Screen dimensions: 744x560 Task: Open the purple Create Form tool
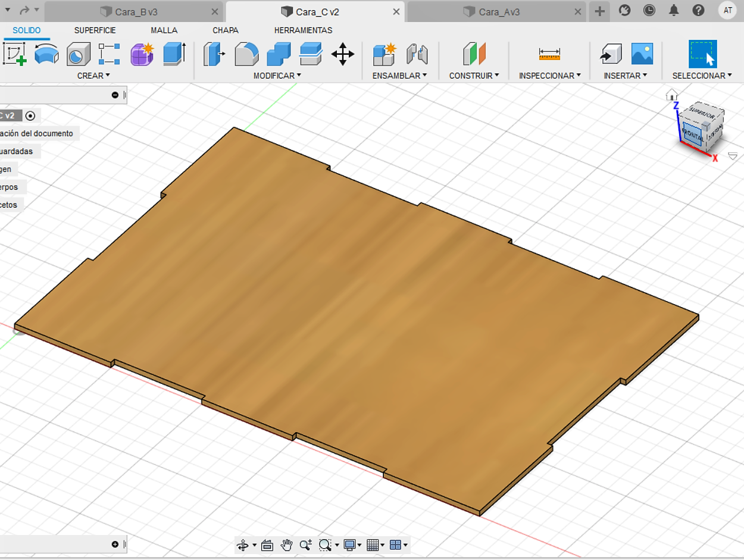pyautogui.click(x=142, y=54)
